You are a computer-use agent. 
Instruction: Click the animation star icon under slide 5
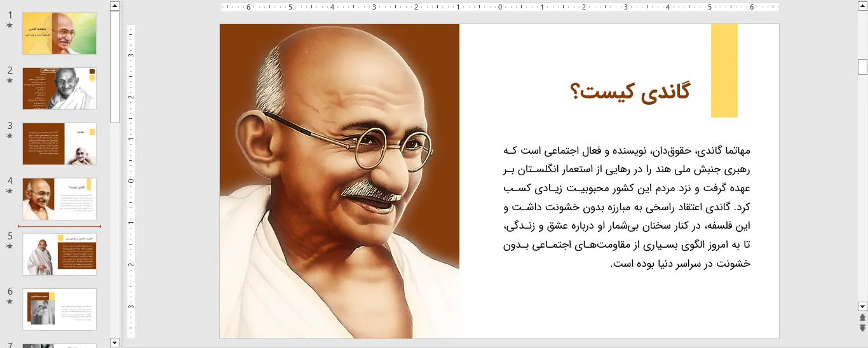(x=10, y=246)
